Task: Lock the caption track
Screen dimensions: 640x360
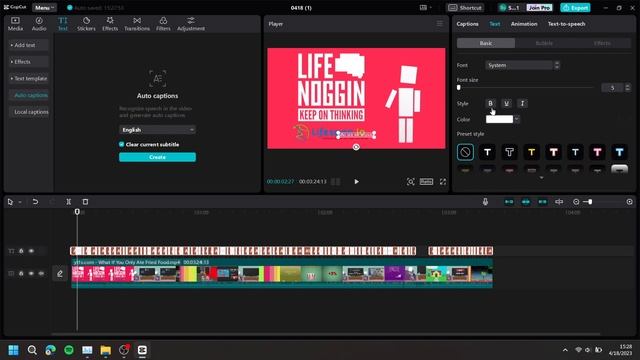Action: [21, 251]
